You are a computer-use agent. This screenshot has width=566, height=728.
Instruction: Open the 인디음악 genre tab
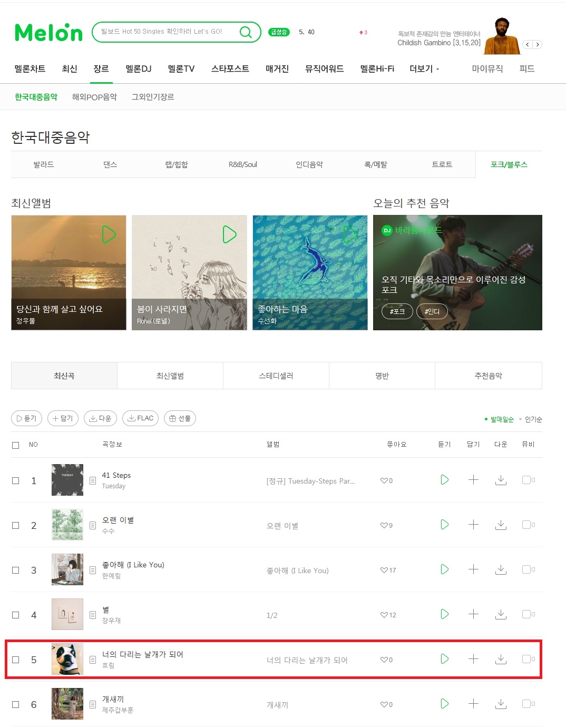click(309, 164)
